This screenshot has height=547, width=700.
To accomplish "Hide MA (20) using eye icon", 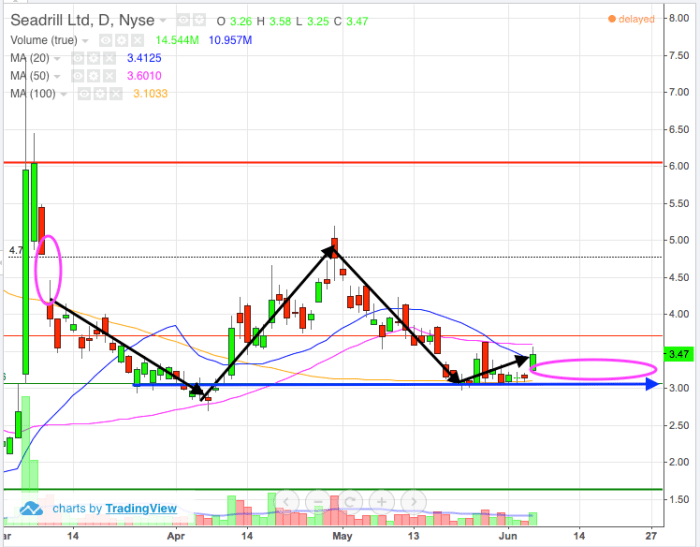I will click(78, 58).
